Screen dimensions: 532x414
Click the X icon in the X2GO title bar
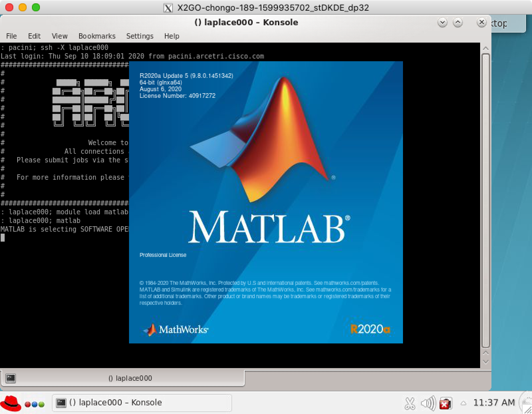(x=168, y=8)
